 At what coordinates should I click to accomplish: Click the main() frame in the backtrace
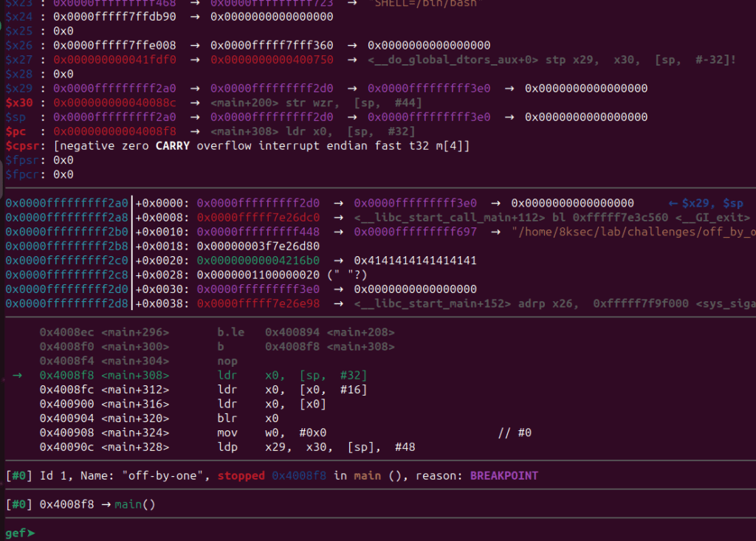pos(135,504)
